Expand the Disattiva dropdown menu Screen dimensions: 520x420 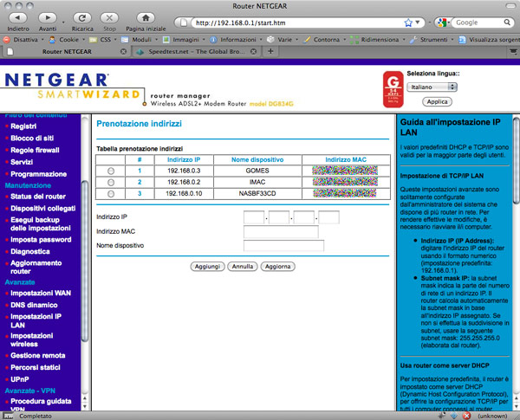[x=42, y=40]
